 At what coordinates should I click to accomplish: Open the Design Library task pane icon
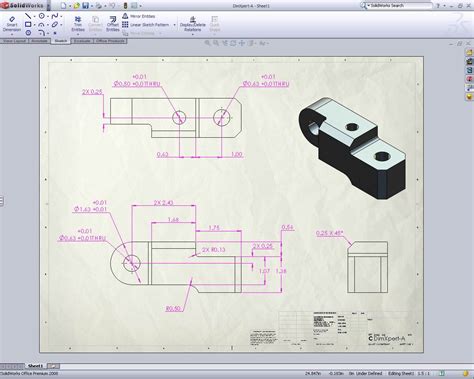470,61
